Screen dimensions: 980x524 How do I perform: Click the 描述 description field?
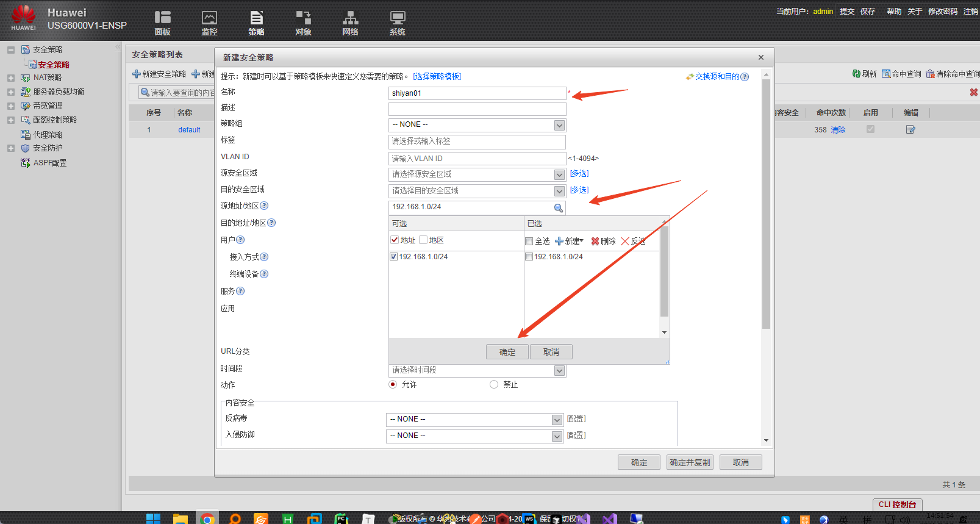pyautogui.click(x=477, y=109)
